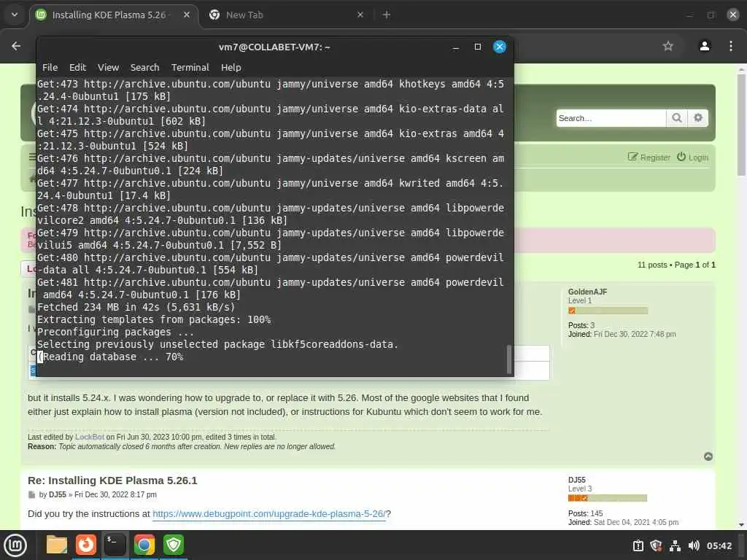Open the debugpoint upgrade-kde-plasma-5-26 link
This screenshot has height=560, width=747.
pos(269,514)
